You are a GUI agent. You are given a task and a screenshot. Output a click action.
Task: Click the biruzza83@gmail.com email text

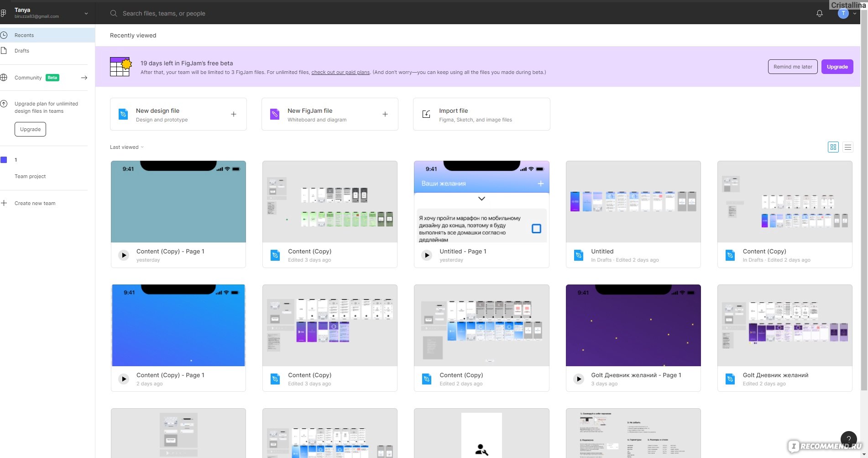point(37,16)
